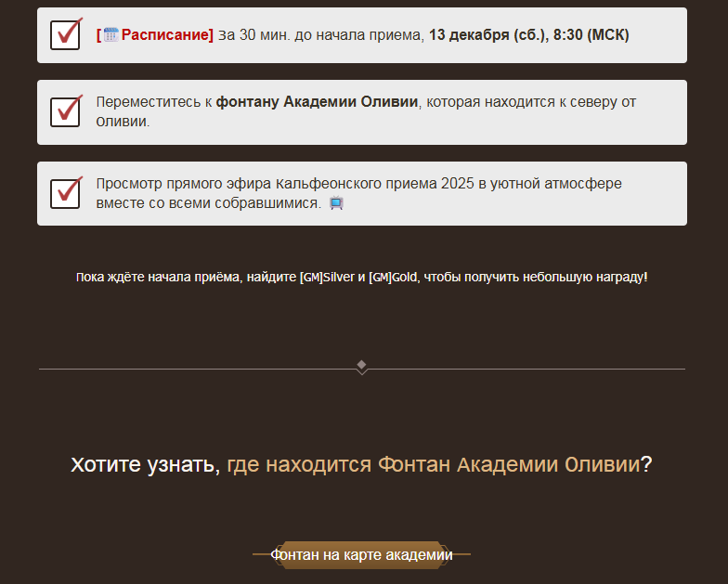Click the checkmark beside the Расписание line
This screenshot has width=728, height=584.
click(x=67, y=33)
